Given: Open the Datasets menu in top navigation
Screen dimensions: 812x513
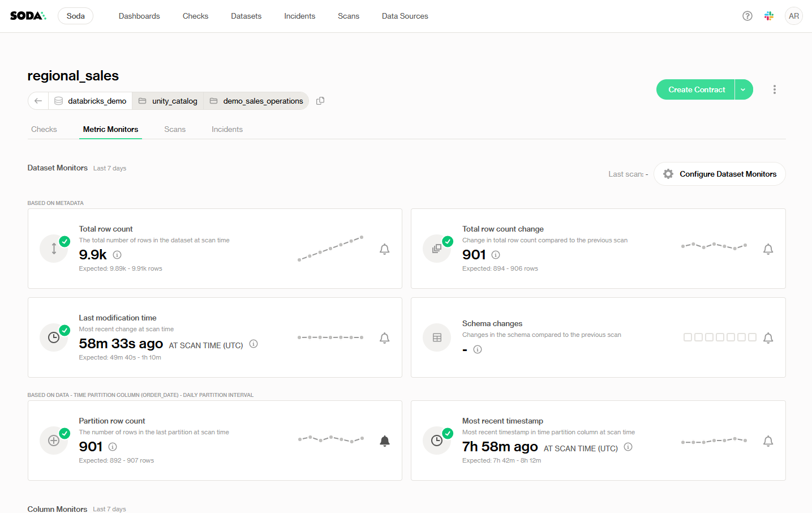Looking at the screenshot, I should pos(246,16).
